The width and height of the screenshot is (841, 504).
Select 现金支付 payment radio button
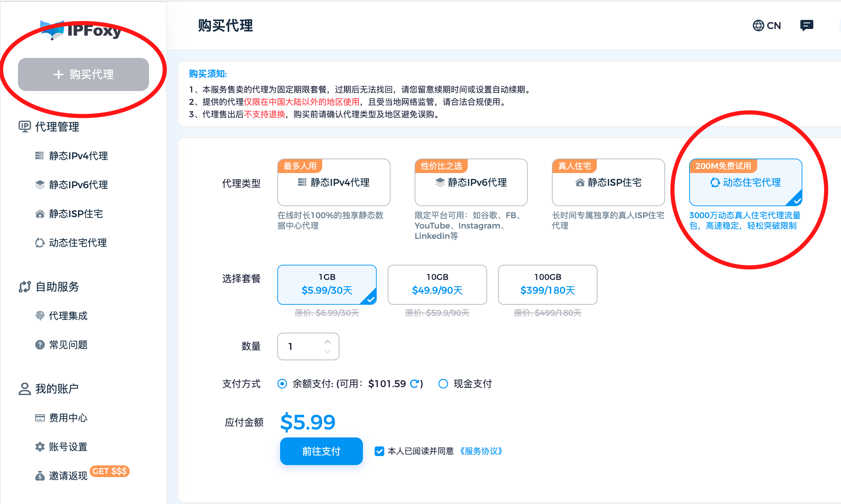[x=443, y=384]
